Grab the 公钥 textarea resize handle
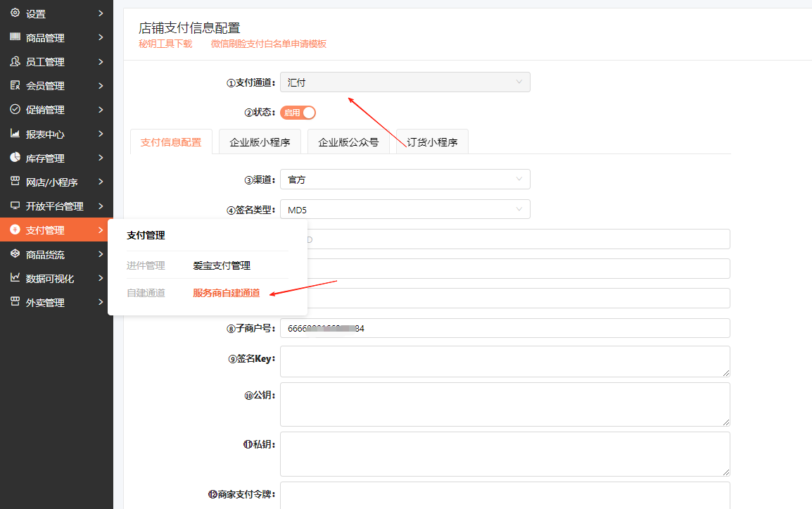812x509 pixels. 726,422
